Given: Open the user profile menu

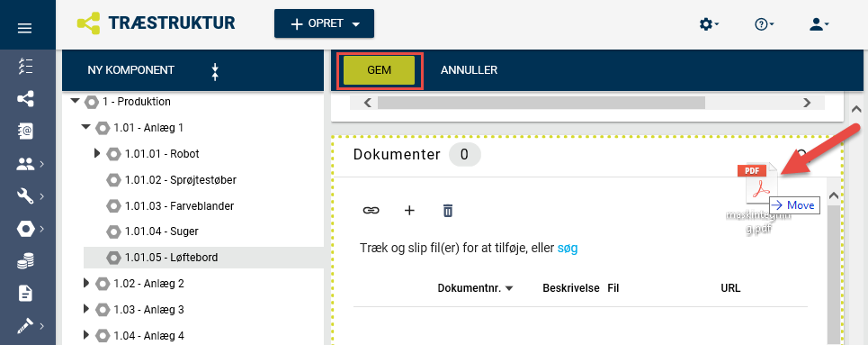Looking at the screenshot, I should [819, 24].
